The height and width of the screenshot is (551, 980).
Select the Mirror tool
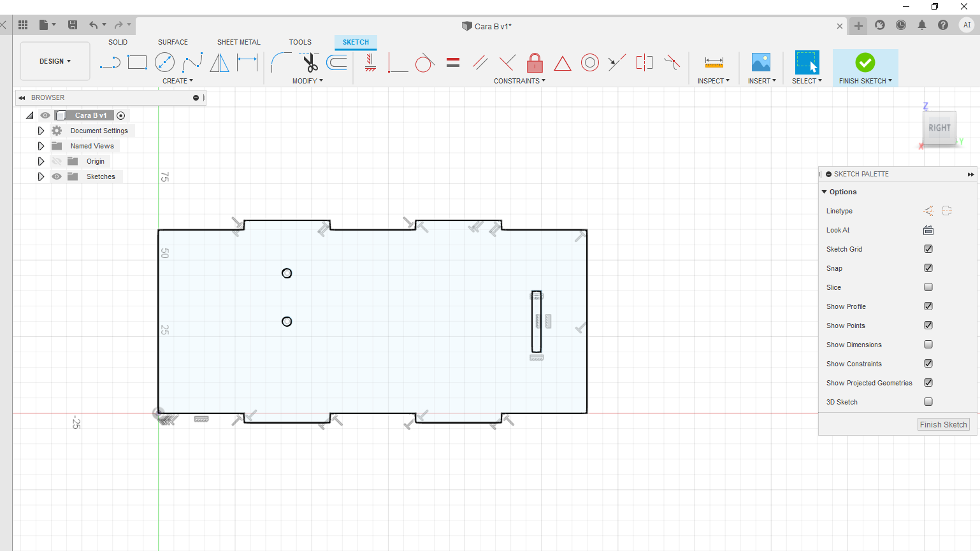[x=219, y=62]
